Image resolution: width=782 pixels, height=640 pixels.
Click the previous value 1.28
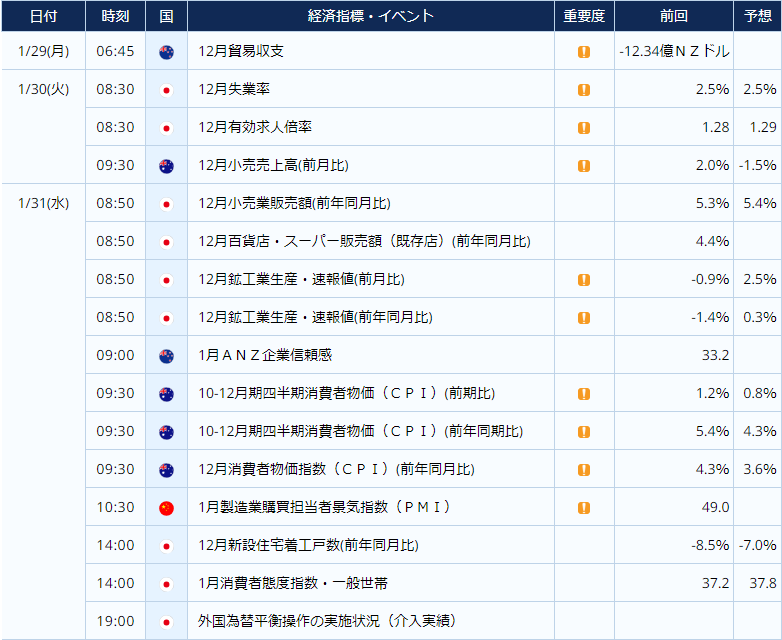pos(716,127)
